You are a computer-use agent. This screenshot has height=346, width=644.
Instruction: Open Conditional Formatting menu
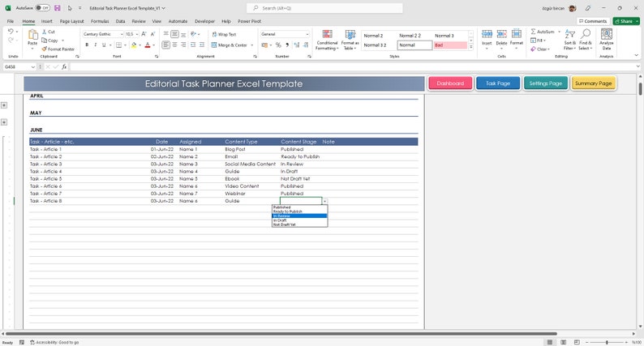(327, 40)
